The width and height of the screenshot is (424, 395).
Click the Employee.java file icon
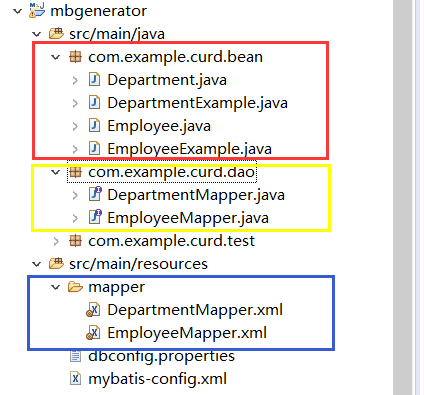[94, 126]
